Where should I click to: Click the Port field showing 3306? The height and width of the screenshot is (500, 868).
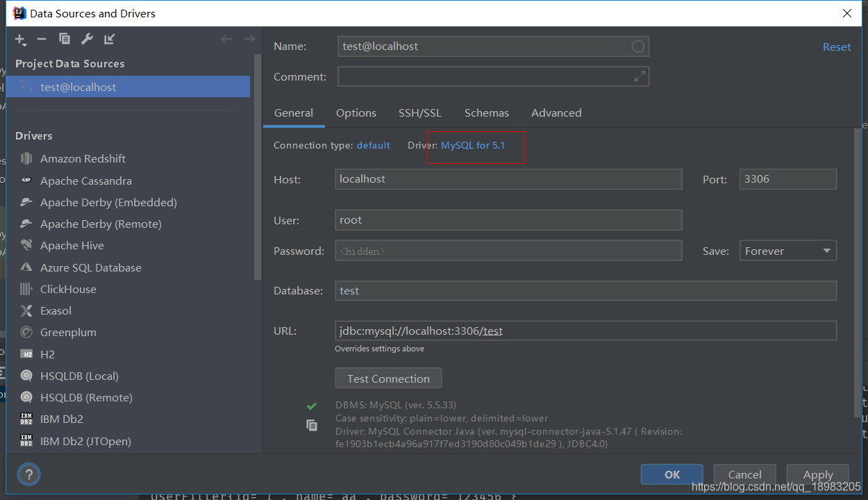[787, 178]
